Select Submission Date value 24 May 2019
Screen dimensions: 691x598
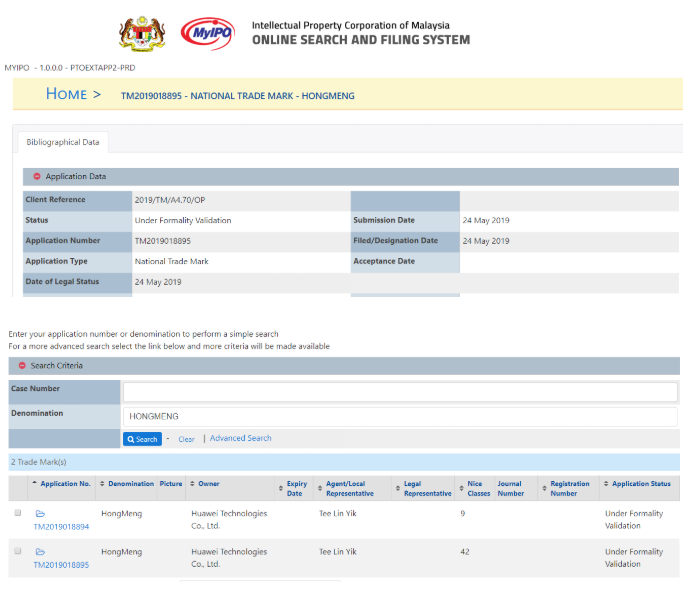point(486,220)
